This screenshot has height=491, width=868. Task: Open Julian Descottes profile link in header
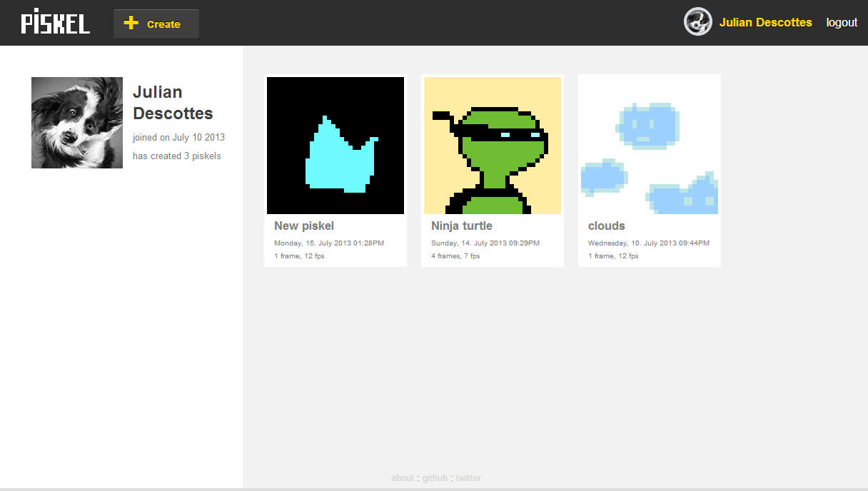pos(766,22)
